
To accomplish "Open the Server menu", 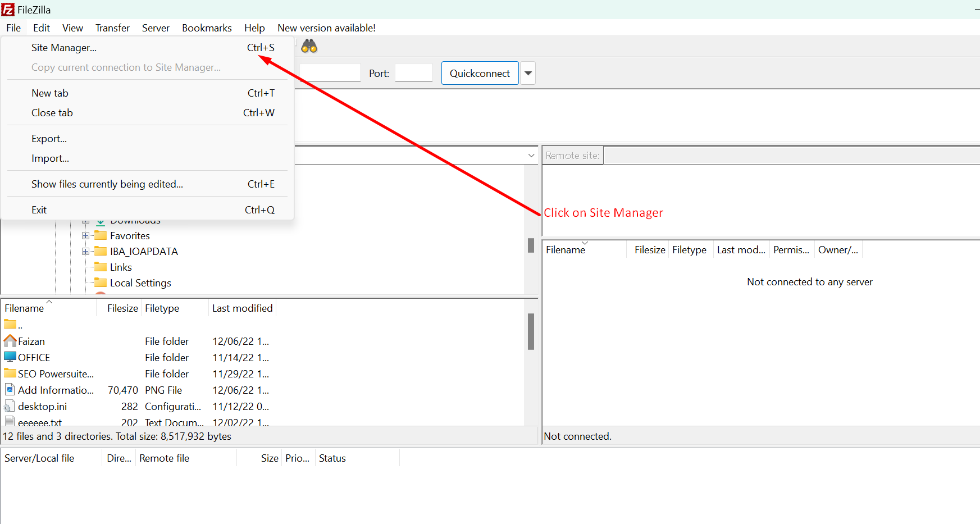I will [x=156, y=28].
